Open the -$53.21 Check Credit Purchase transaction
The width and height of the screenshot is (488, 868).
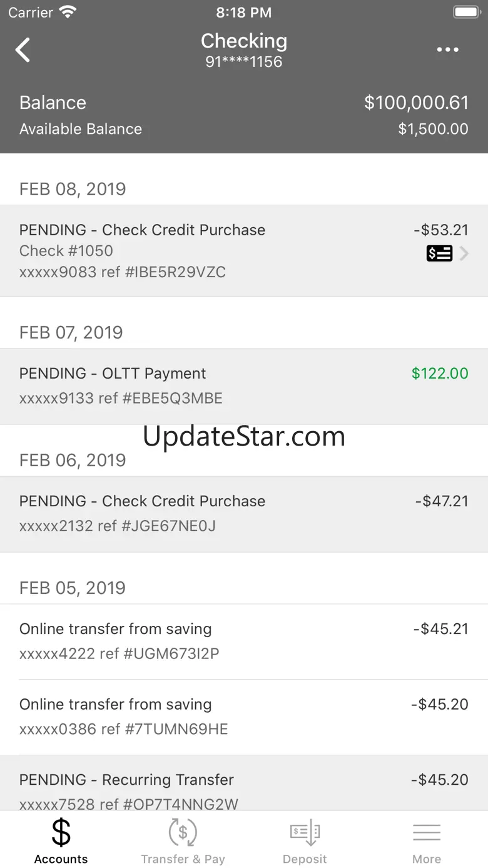(x=244, y=251)
